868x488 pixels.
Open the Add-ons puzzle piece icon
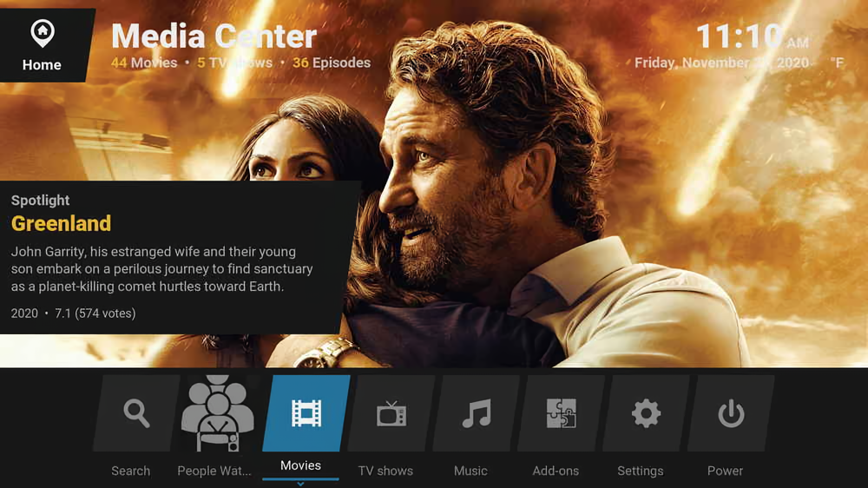point(561,413)
